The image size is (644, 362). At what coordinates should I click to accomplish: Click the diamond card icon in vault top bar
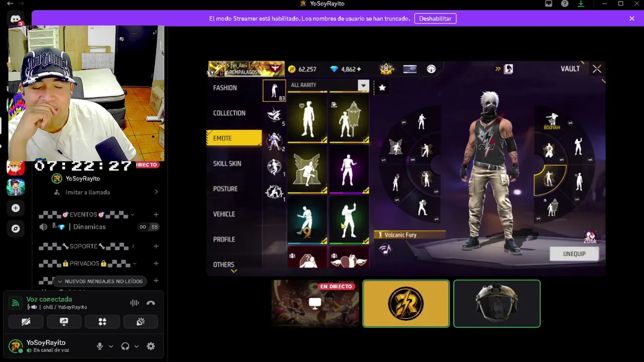click(x=410, y=69)
